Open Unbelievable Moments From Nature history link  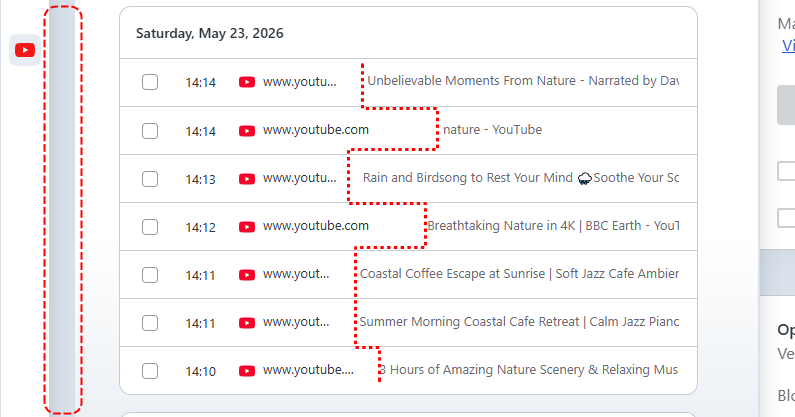(x=523, y=81)
